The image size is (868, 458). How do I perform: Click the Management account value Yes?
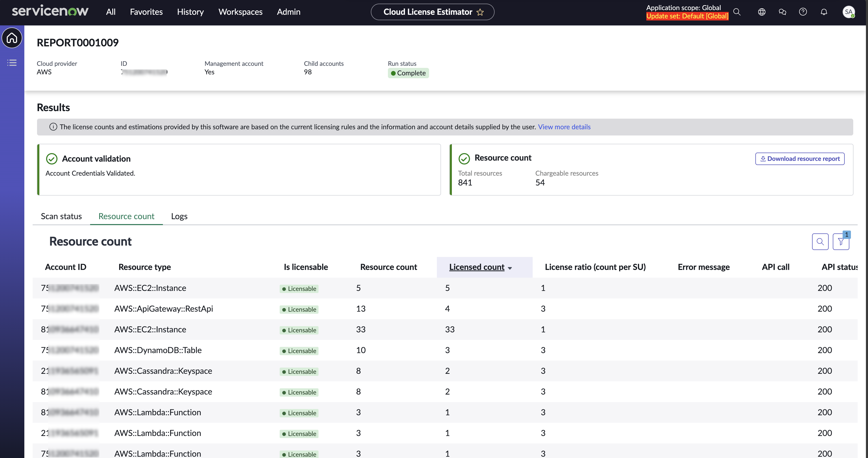pos(209,72)
